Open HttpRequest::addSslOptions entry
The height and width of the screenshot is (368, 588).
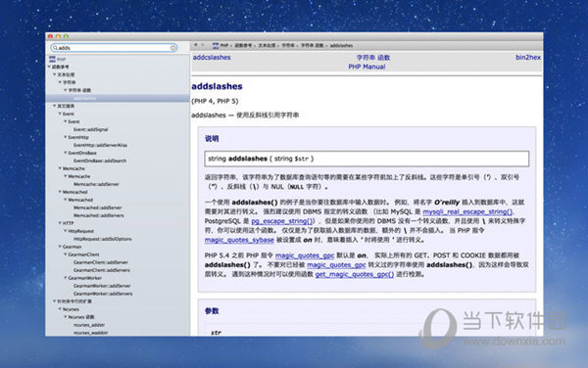tap(103, 239)
